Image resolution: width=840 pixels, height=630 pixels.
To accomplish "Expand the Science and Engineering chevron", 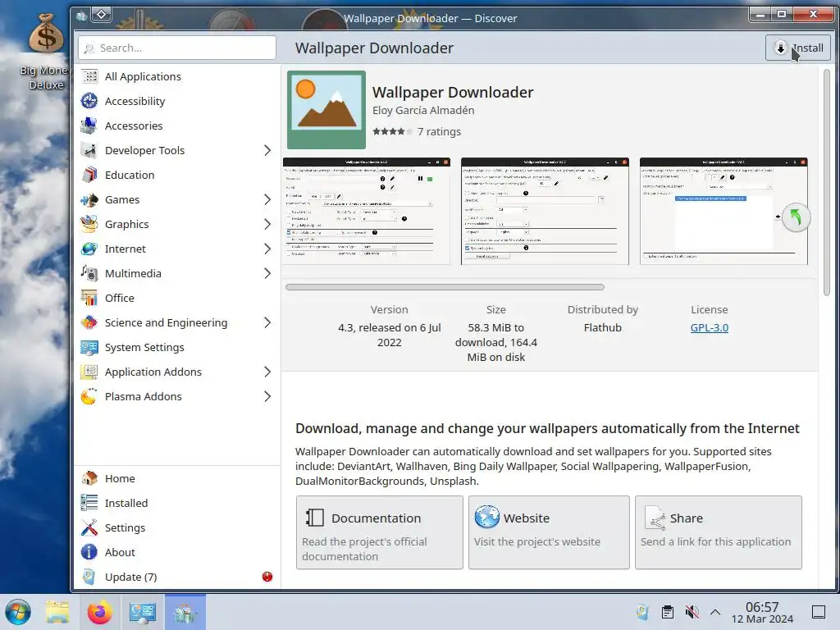I will 267,323.
